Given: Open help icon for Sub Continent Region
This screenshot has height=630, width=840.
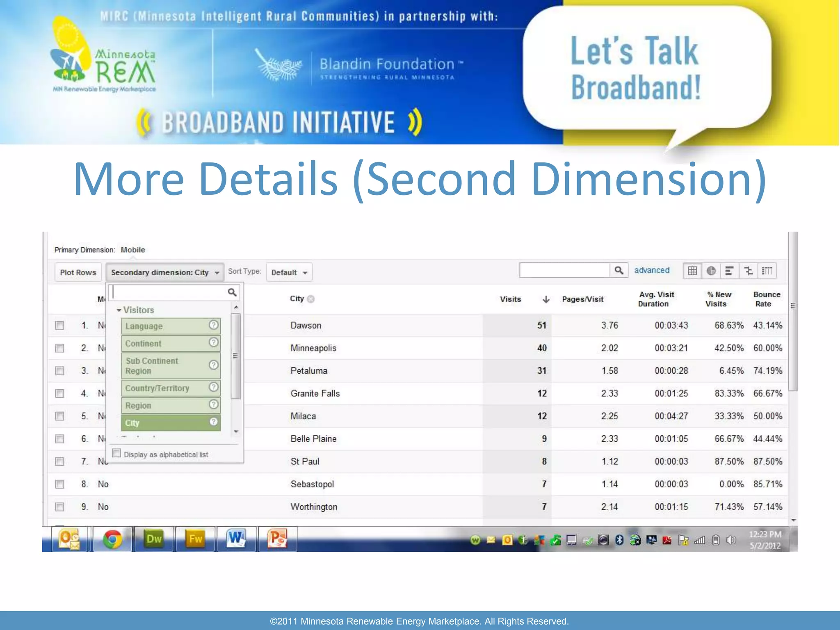Looking at the screenshot, I should pos(213,365).
